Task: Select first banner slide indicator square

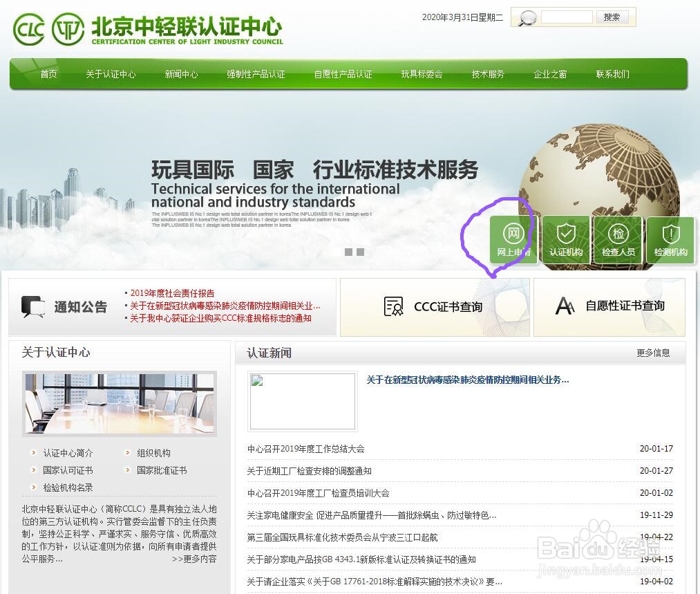Action: 349,252
